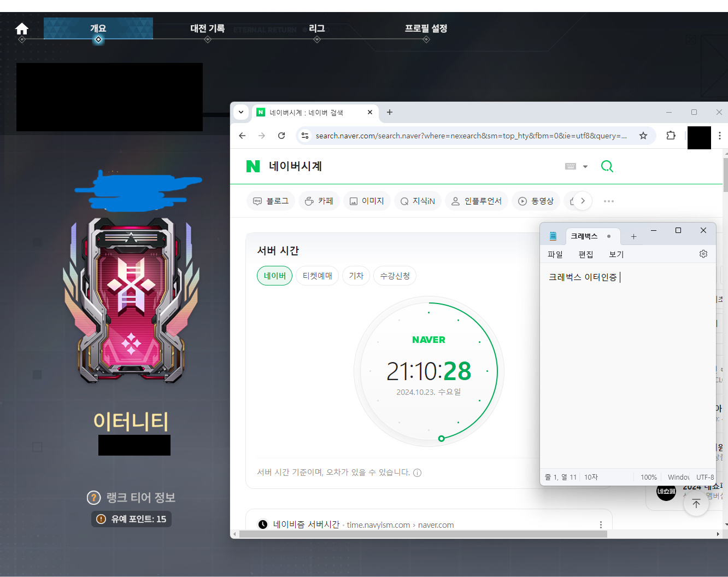Click in the Notepad text area

(628, 366)
